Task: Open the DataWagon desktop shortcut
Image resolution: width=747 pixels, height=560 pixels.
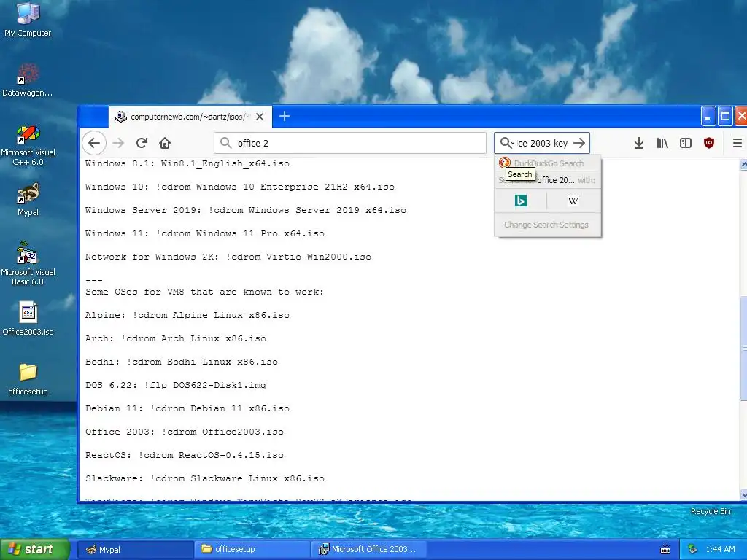Action: 28,79
